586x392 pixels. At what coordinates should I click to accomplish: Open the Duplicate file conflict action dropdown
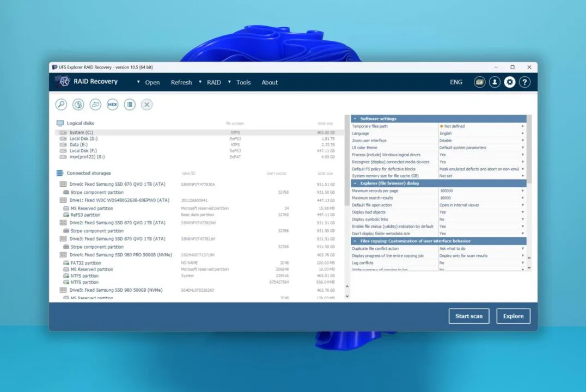pyautogui.click(x=522, y=248)
